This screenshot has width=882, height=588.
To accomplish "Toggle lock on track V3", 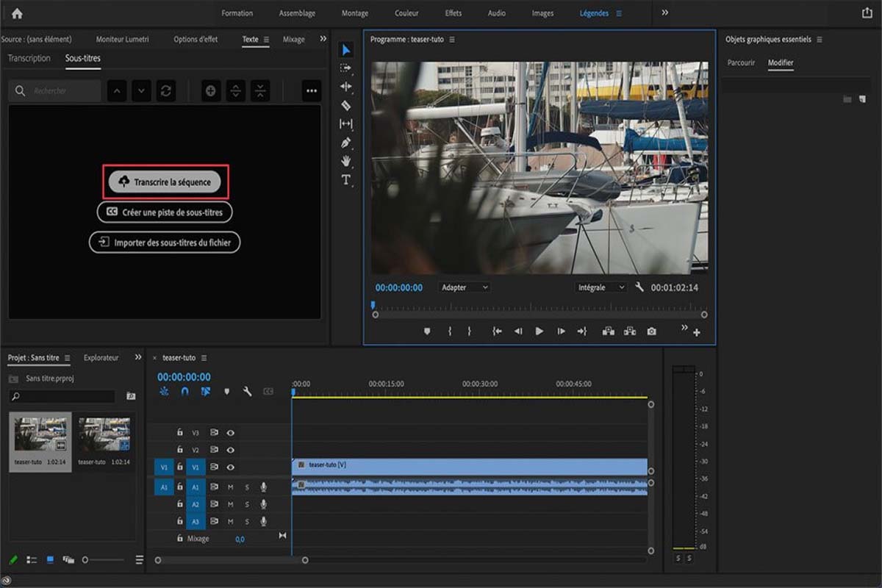I will [x=179, y=433].
